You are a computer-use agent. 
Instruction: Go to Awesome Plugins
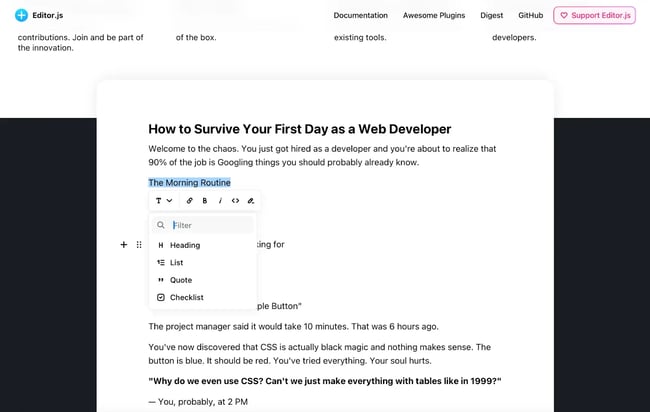point(434,15)
